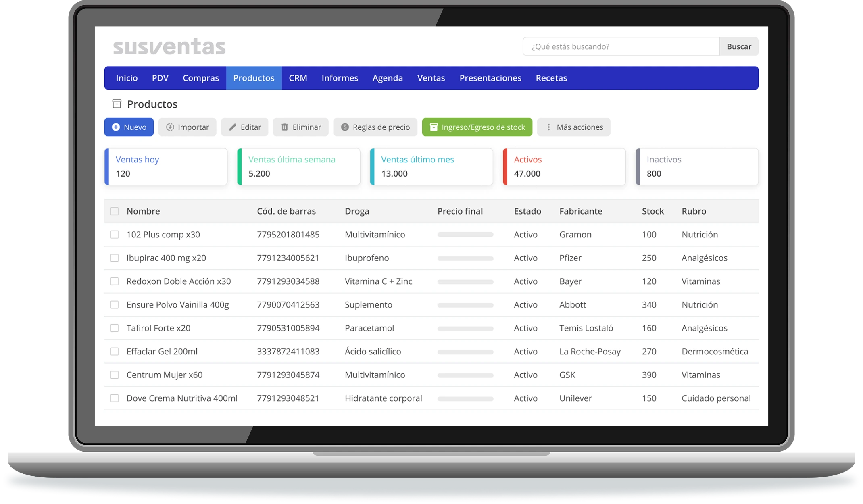Open Reglas de precio with the dollar icon
This screenshot has width=863, height=504.
pyautogui.click(x=344, y=127)
